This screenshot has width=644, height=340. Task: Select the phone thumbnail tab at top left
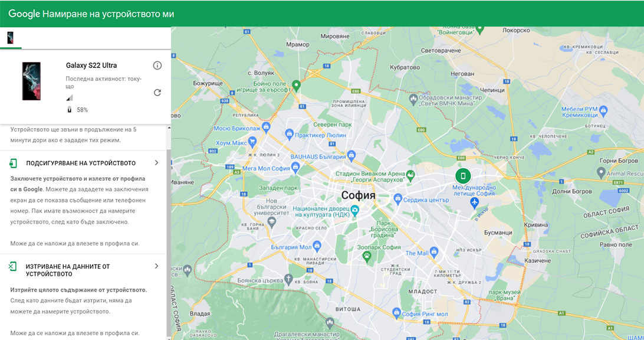pos(10,38)
